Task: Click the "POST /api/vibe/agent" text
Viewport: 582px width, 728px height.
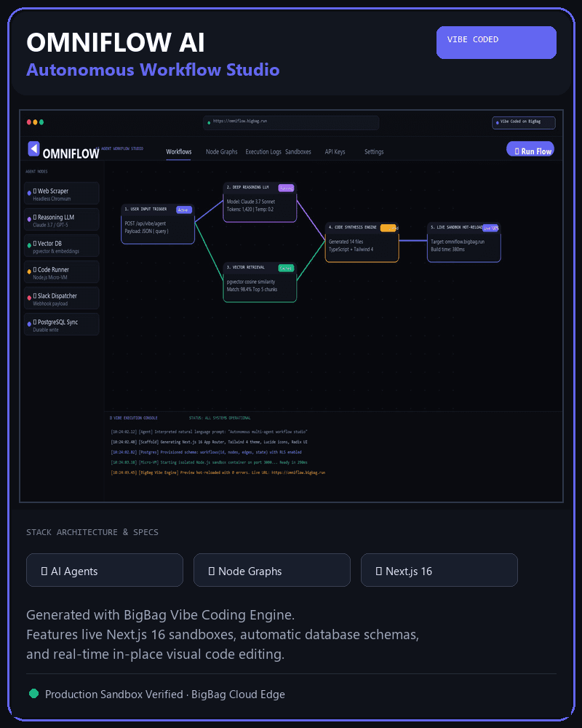Action: click(145, 223)
